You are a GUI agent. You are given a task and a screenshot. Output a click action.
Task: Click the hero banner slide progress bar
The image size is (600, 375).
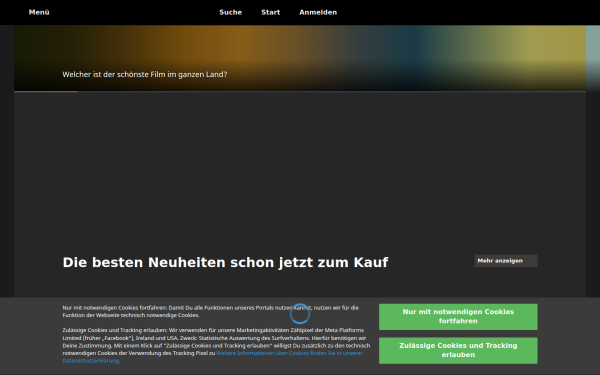[x=300, y=91]
